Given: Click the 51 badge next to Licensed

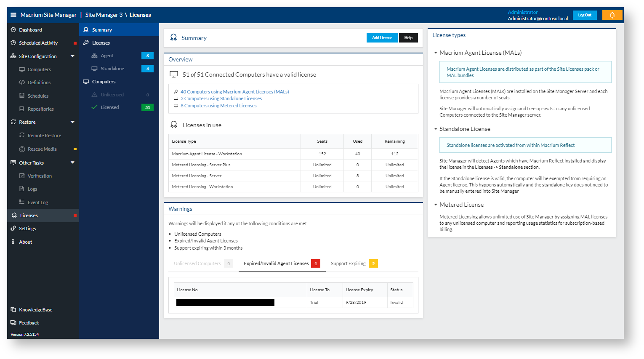Looking at the screenshot, I should 148,107.
